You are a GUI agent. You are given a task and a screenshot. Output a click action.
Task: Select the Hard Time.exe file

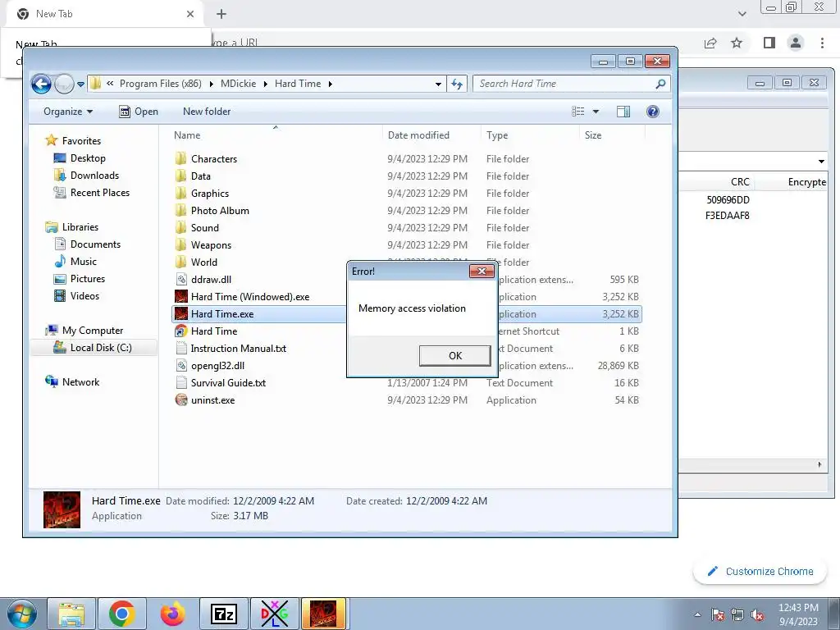222,314
